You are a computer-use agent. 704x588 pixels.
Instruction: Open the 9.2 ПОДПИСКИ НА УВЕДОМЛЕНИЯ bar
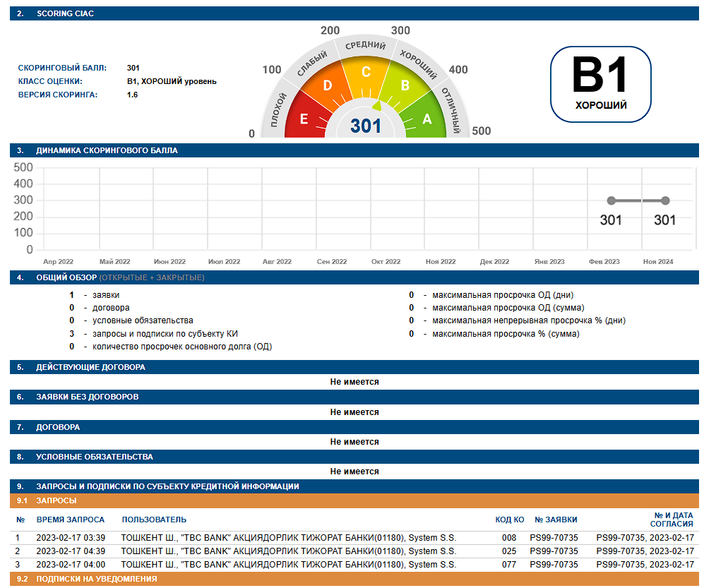pyautogui.click(x=96, y=579)
